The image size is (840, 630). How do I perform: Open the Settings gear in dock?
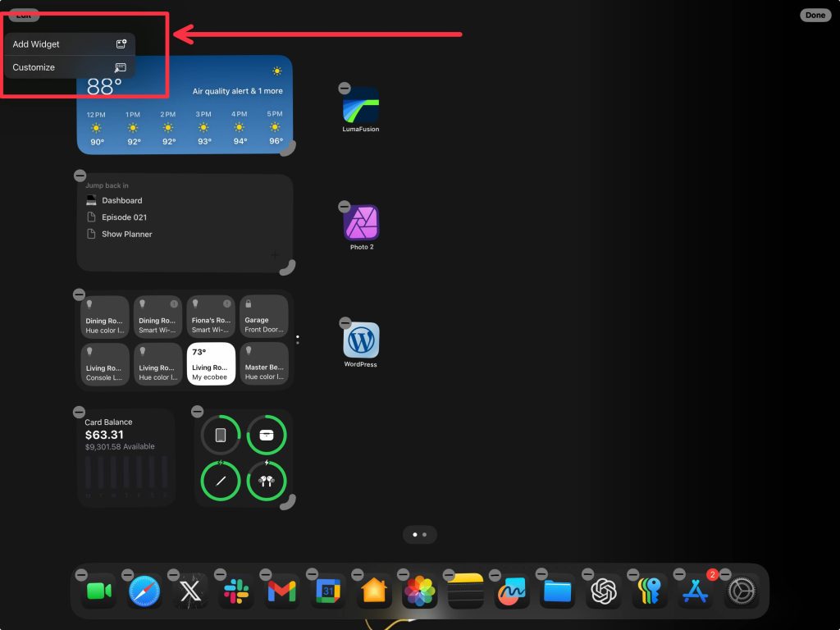coord(742,591)
